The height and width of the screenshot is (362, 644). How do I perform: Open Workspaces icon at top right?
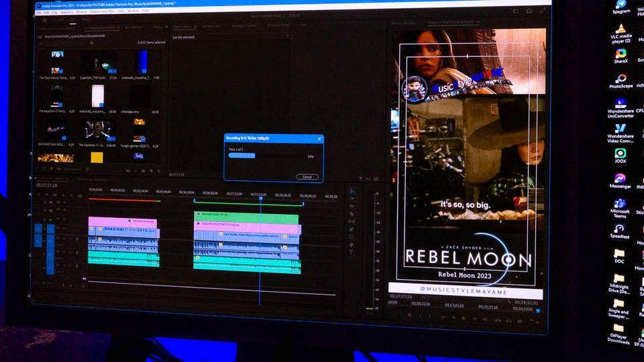[x=516, y=11]
